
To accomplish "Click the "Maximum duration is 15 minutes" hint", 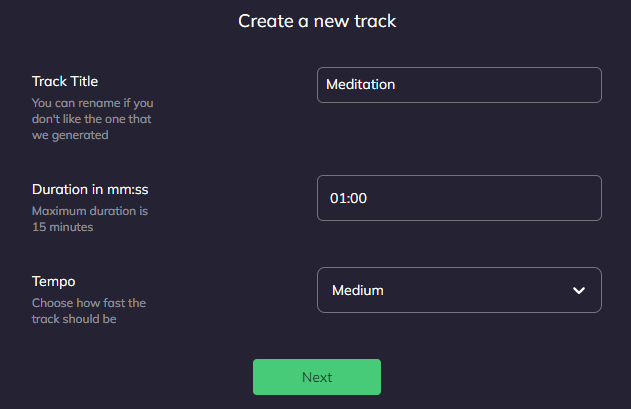I will (90, 219).
